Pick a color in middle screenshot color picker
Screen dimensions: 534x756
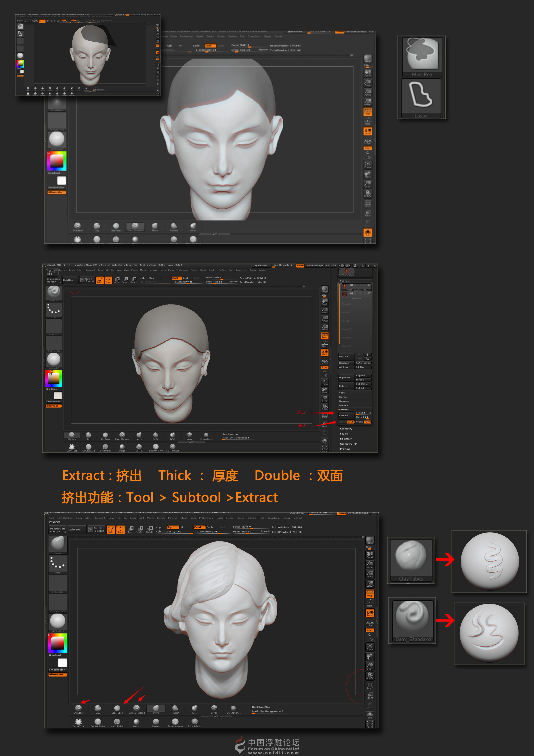coord(54,378)
